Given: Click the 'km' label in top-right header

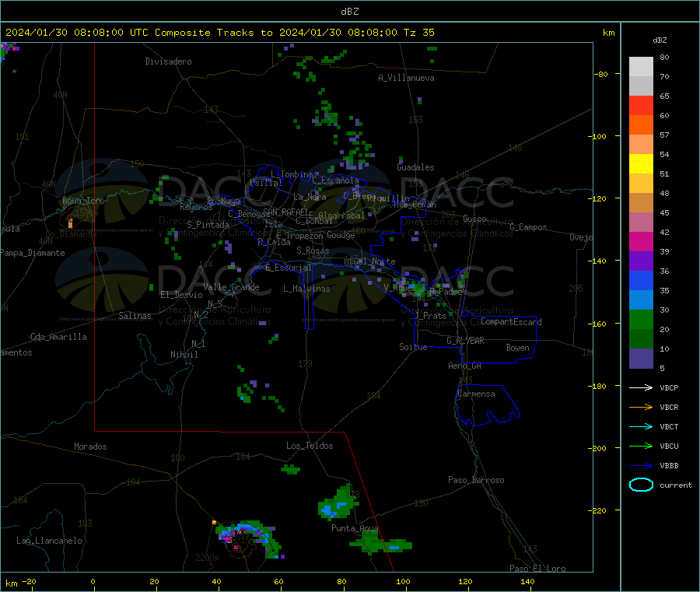Looking at the screenshot, I should click(x=608, y=33).
